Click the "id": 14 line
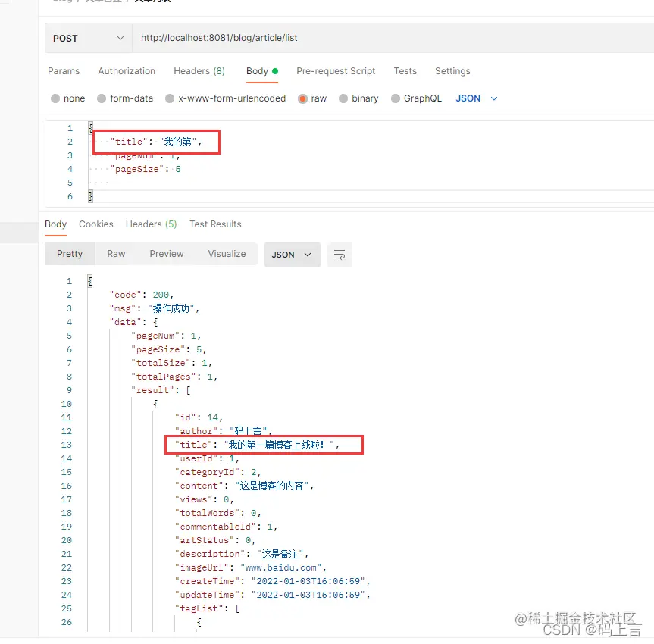The width and height of the screenshot is (654, 644). point(199,417)
